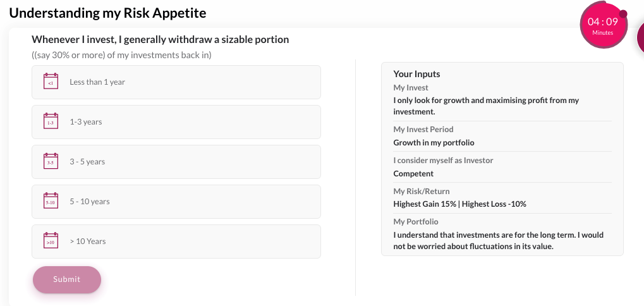Select the 'Less than 1 year' option
Screen dimensions: 644x306
pyautogui.click(x=97, y=82)
